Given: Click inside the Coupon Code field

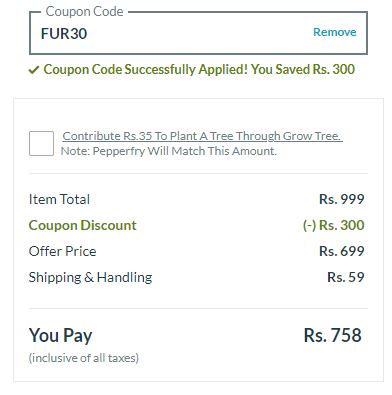Looking at the screenshot, I should [x=198, y=33].
